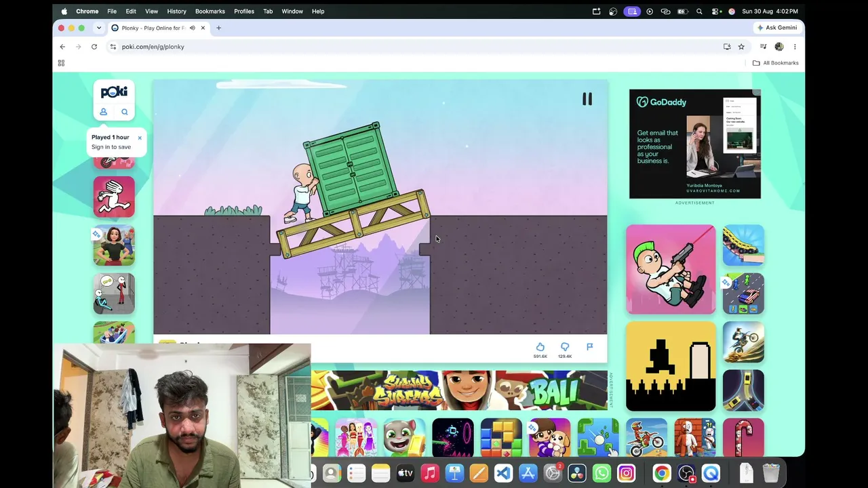
Task: Open Siri from menu bar
Action: point(732,11)
